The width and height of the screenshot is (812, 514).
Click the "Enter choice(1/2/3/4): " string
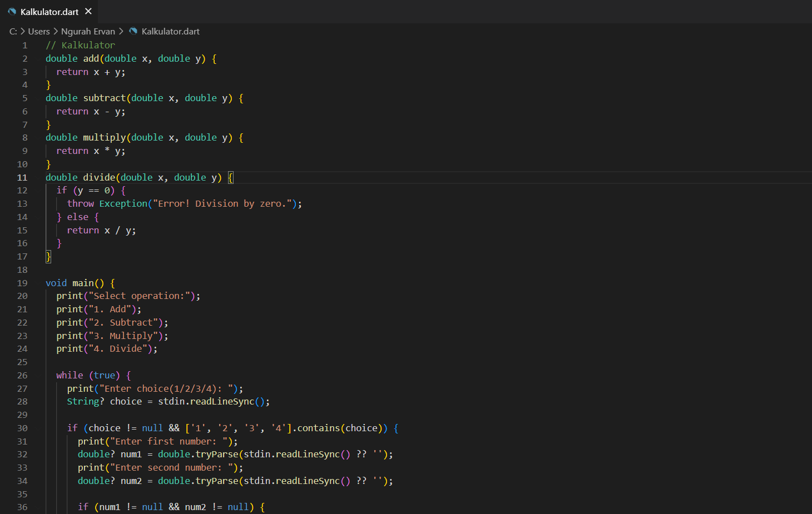pyautogui.click(x=166, y=388)
